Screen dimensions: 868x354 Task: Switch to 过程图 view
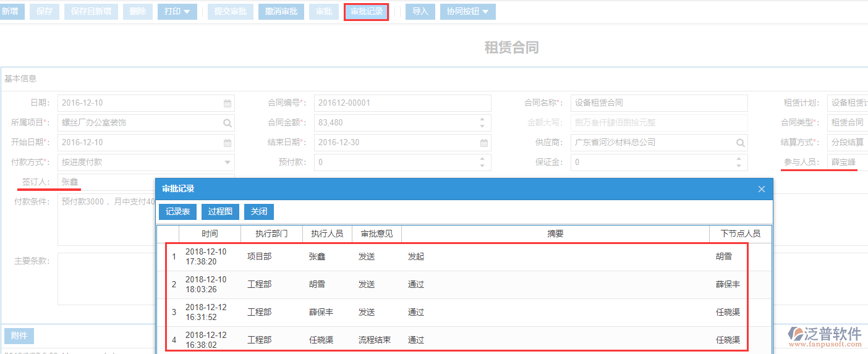(x=220, y=211)
